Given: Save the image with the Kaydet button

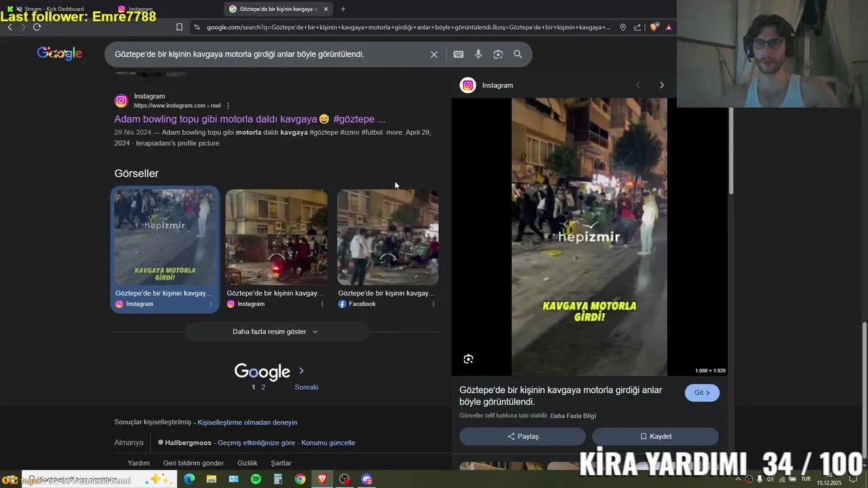Looking at the screenshot, I should click(655, 436).
